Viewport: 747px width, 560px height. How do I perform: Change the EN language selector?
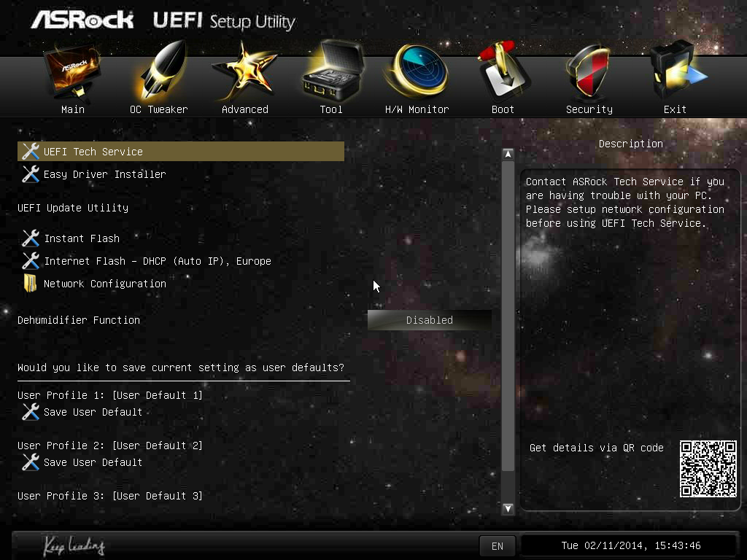coord(497,545)
